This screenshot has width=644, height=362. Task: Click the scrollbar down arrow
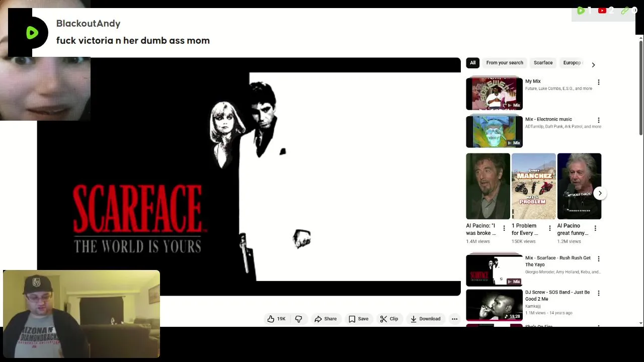(640, 323)
